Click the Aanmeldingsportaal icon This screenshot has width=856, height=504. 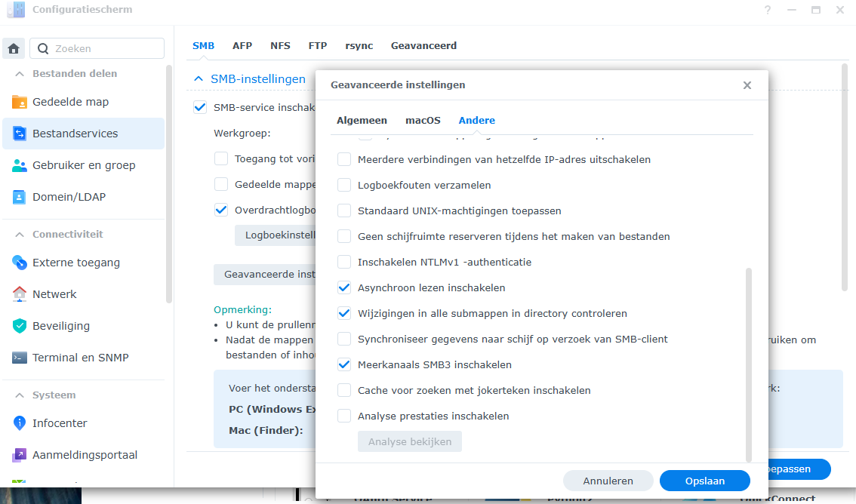point(19,454)
